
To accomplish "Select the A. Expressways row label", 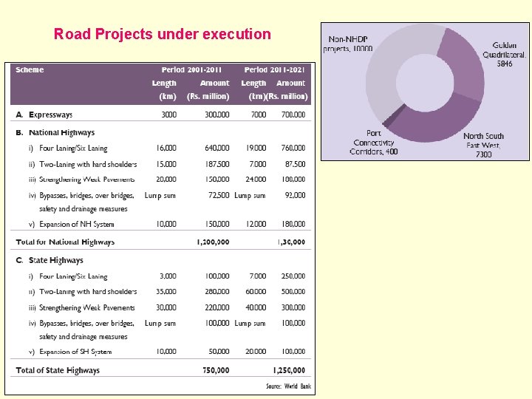I will [44, 115].
